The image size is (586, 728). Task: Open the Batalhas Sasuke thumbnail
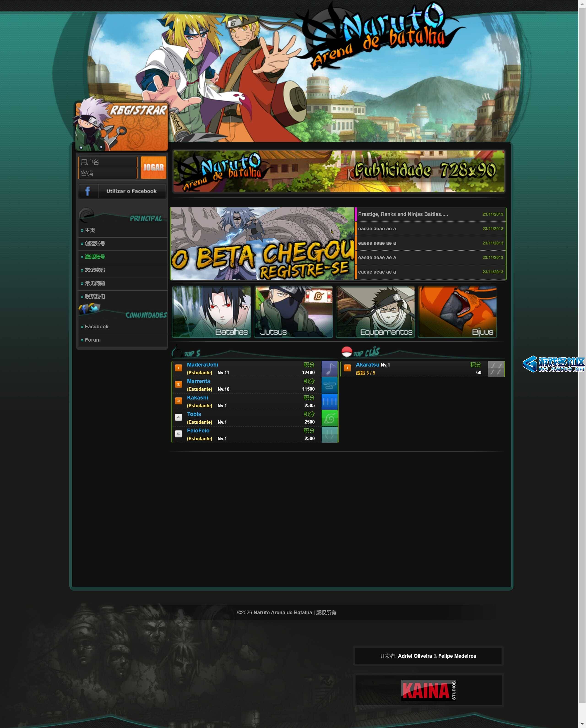(x=211, y=312)
